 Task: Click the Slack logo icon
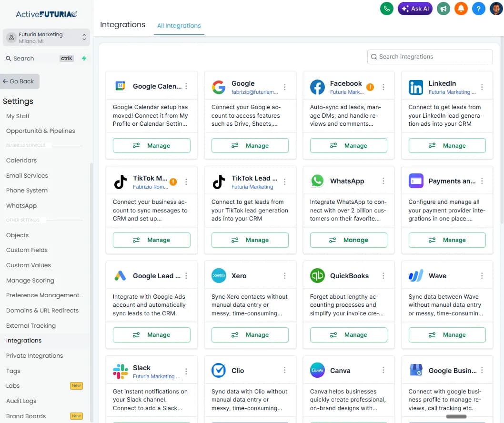pos(121,371)
